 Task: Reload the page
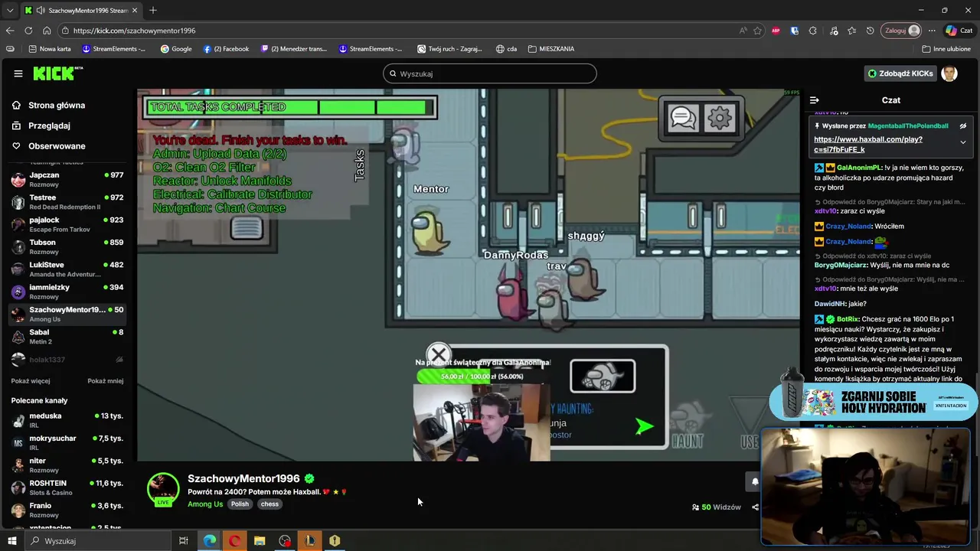(28, 31)
